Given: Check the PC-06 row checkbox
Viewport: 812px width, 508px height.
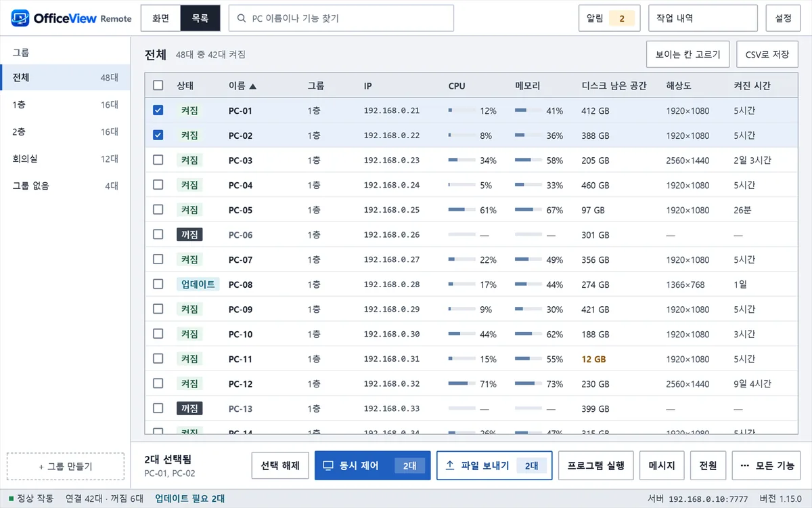Looking at the screenshot, I should [x=158, y=234].
